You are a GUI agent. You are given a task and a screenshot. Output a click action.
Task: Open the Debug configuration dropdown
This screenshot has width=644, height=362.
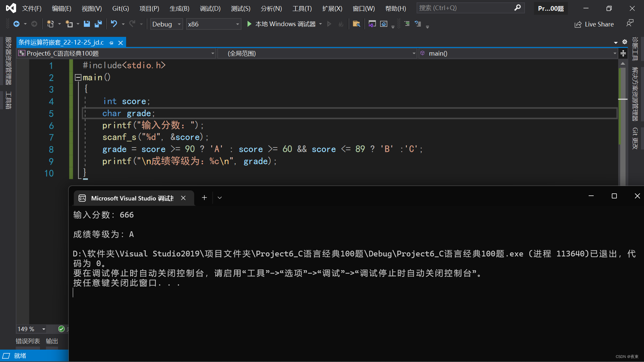click(179, 24)
